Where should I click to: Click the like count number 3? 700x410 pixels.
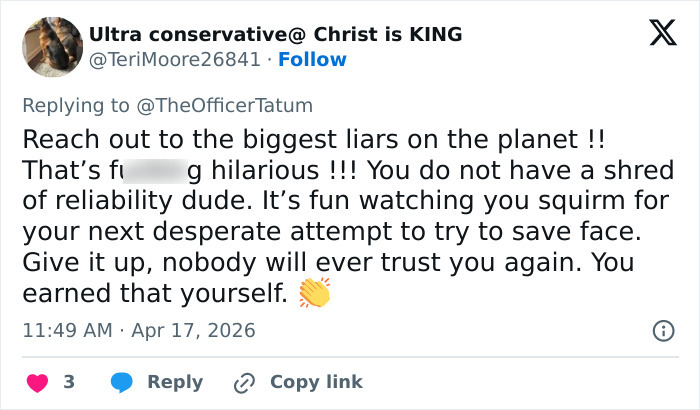click(69, 382)
